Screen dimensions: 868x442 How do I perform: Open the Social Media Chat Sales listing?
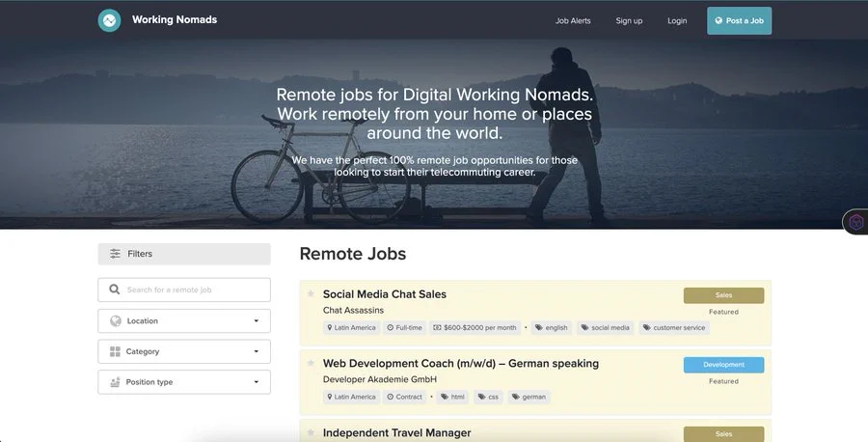point(384,294)
